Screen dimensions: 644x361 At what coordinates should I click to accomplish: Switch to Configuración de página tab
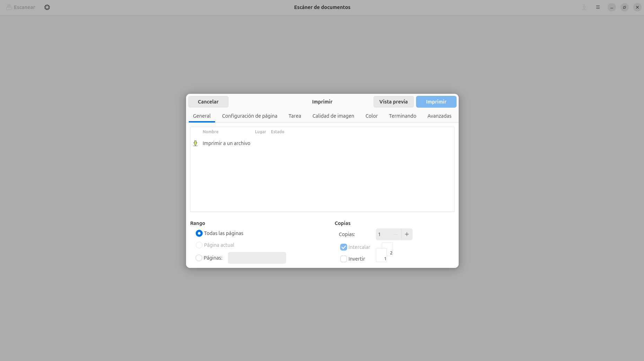249,116
